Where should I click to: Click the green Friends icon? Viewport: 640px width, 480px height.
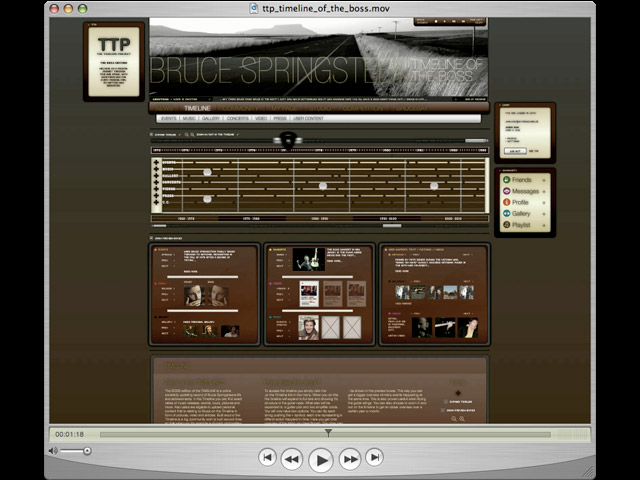[507, 180]
